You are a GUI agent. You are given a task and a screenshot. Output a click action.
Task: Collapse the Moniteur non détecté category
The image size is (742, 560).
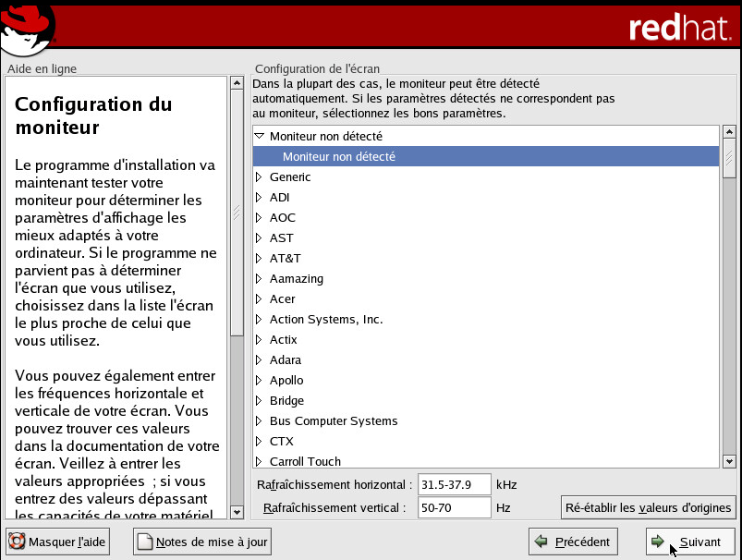260,136
